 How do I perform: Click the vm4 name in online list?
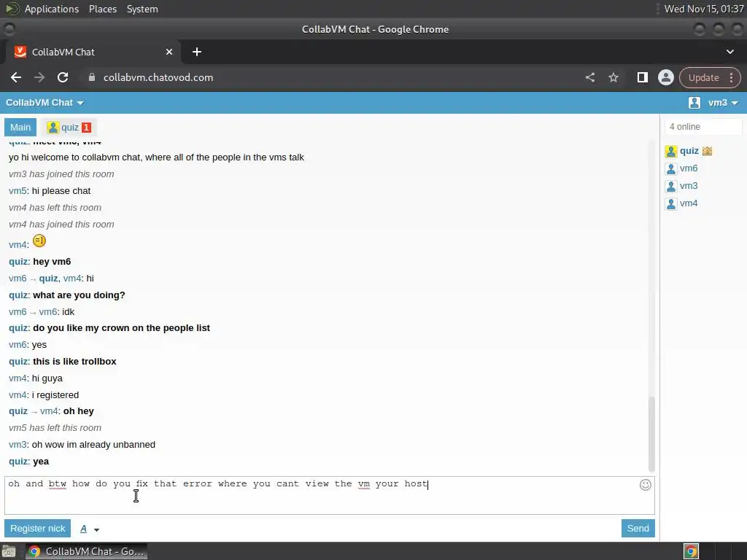(689, 203)
